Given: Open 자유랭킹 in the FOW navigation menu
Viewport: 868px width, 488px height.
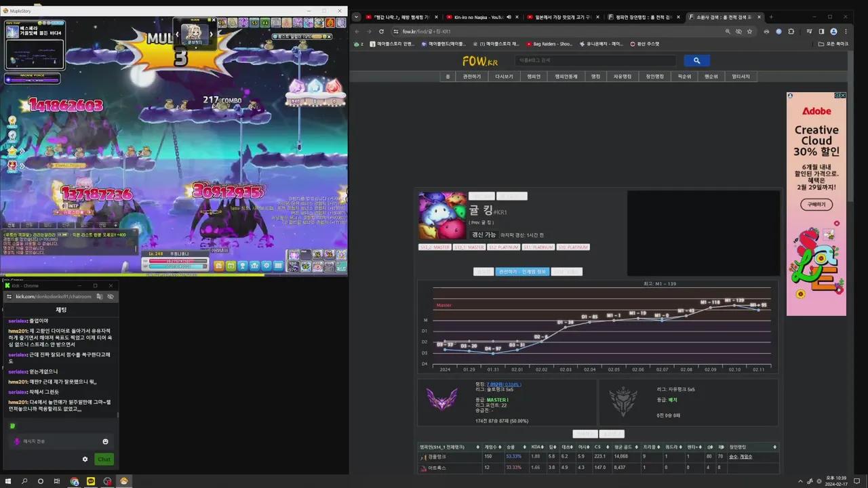Looking at the screenshot, I should click(x=622, y=77).
